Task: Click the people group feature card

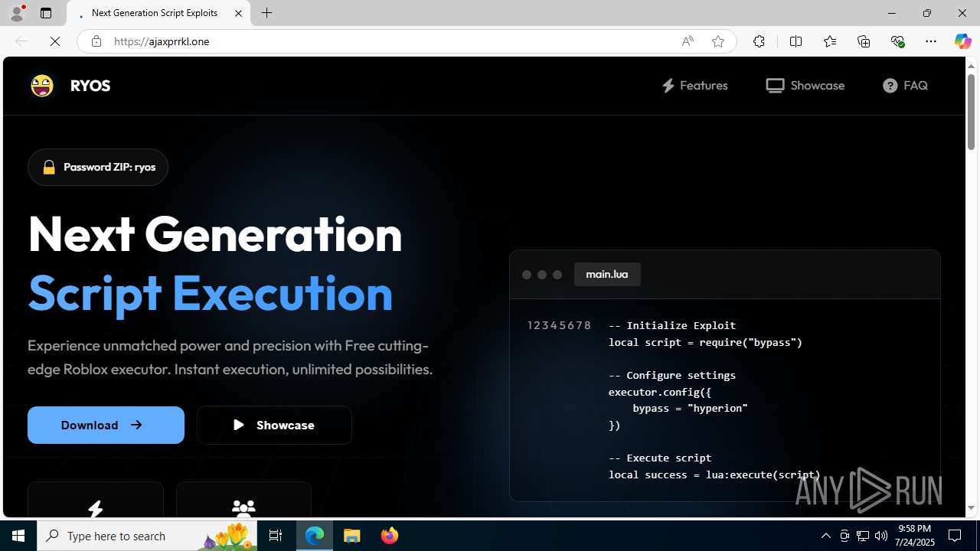Action: tap(243, 500)
